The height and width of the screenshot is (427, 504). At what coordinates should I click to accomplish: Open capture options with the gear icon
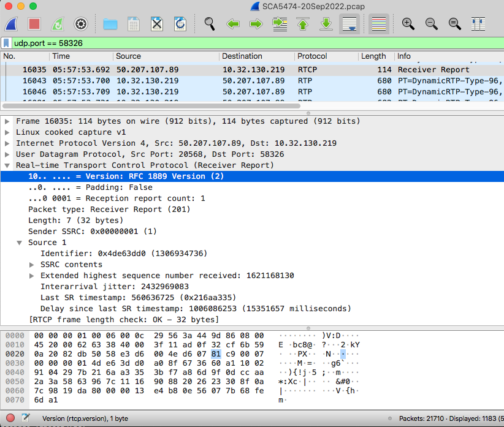[x=80, y=23]
